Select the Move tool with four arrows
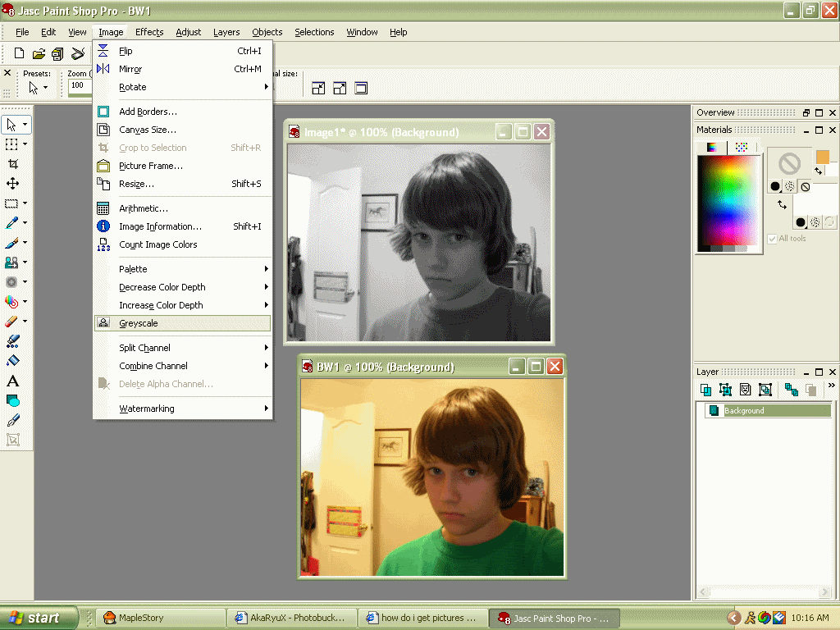Screen dimensions: 840x630 [x=13, y=184]
